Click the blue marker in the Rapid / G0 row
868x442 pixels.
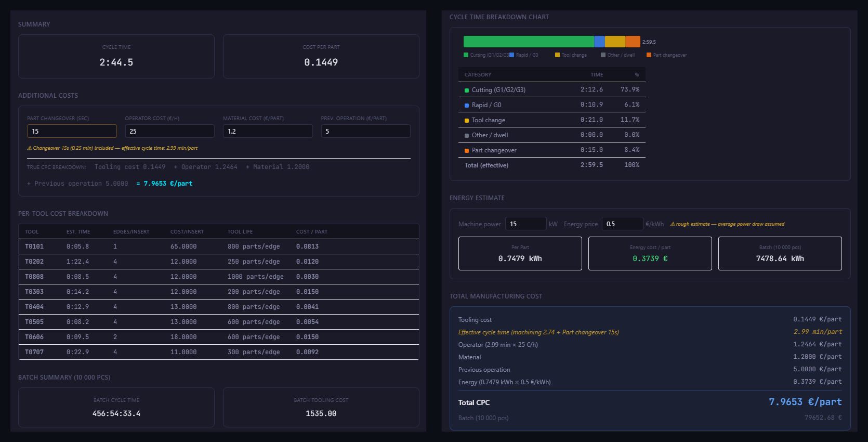tap(467, 106)
